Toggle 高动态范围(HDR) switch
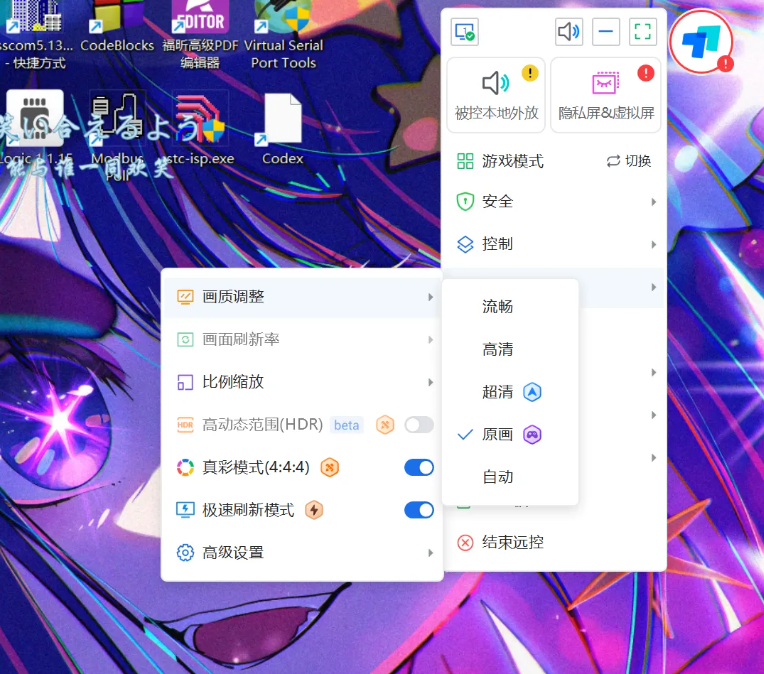This screenshot has width=764, height=674. point(419,424)
